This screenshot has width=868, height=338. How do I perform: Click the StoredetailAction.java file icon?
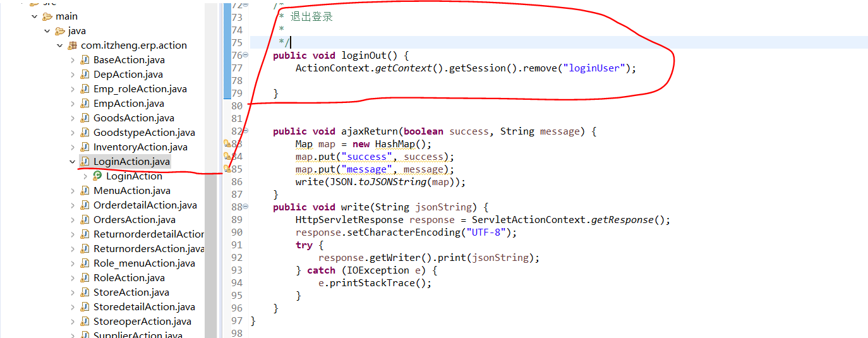click(x=85, y=307)
